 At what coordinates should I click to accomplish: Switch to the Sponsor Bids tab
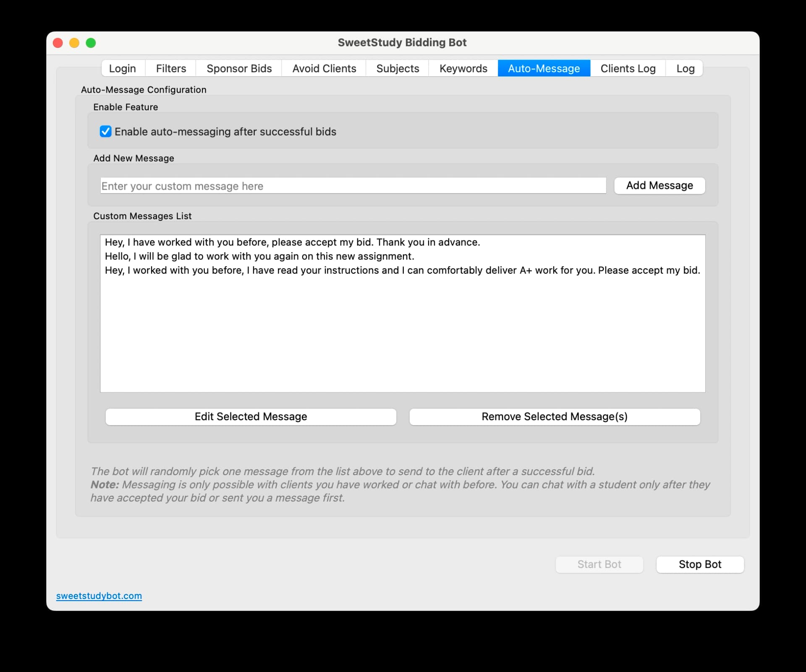coord(239,68)
